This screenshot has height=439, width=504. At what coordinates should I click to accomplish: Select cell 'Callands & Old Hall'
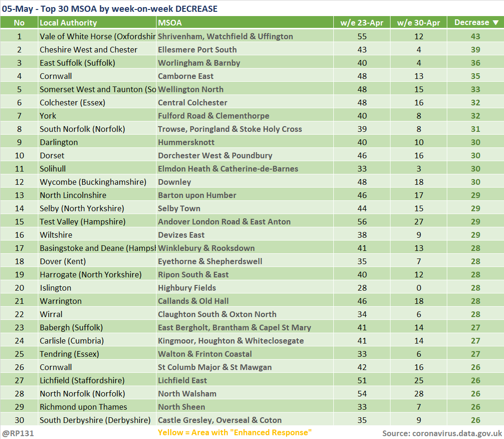tap(244, 301)
